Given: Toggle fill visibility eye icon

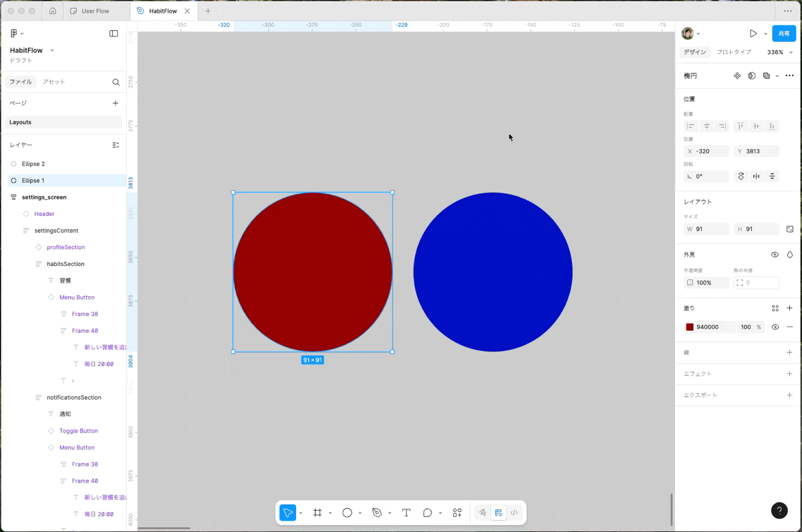Looking at the screenshot, I should click(x=775, y=327).
